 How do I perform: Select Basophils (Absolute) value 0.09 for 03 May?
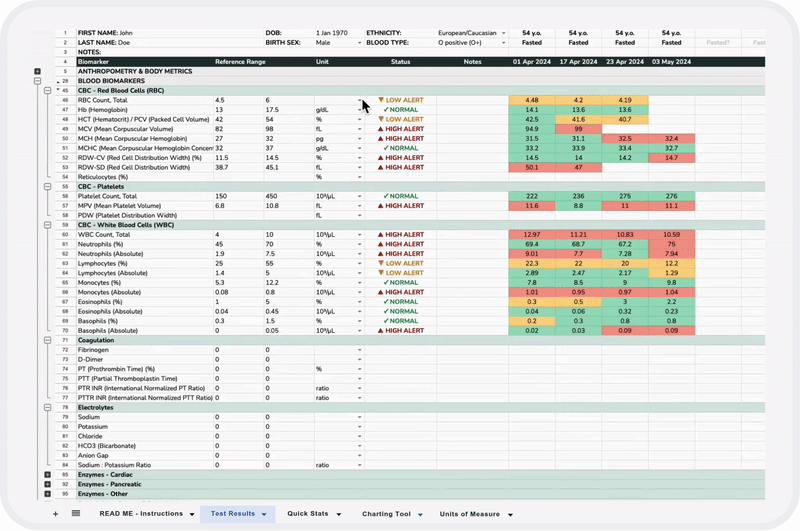pos(671,331)
